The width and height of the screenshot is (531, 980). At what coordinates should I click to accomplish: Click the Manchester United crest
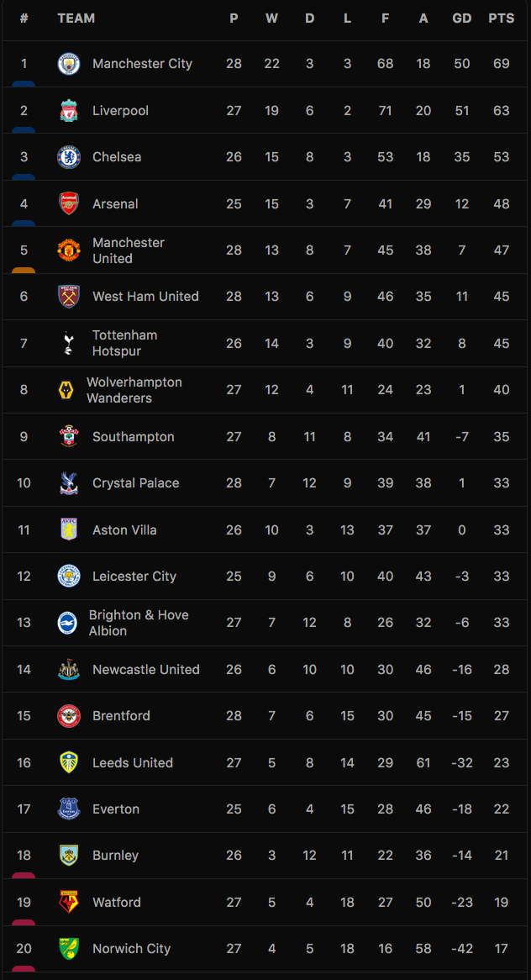[69, 250]
